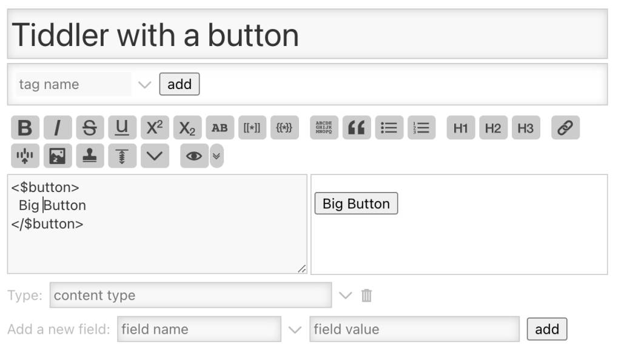Viewport: 621px width, 364px height.
Task: Open the content type dropdown arrow
Action: tap(345, 295)
